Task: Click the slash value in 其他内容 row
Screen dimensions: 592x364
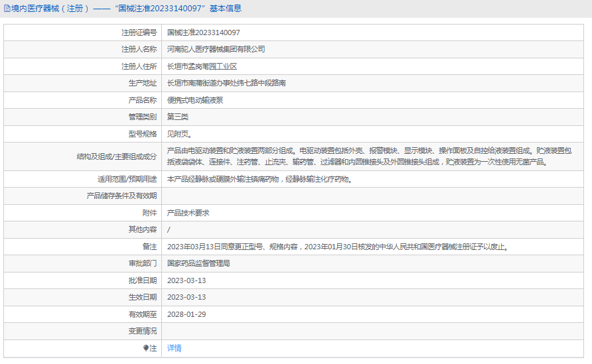Action: click(x=169, y=229)
